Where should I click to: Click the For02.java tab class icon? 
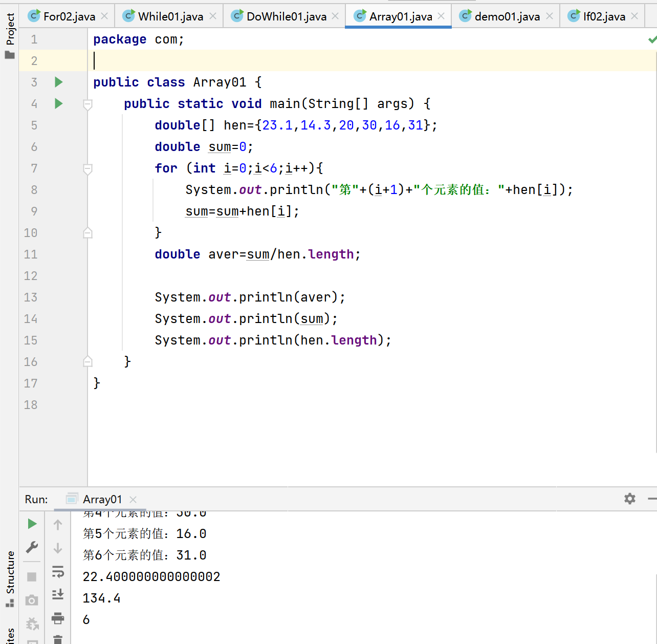[34, 16]
